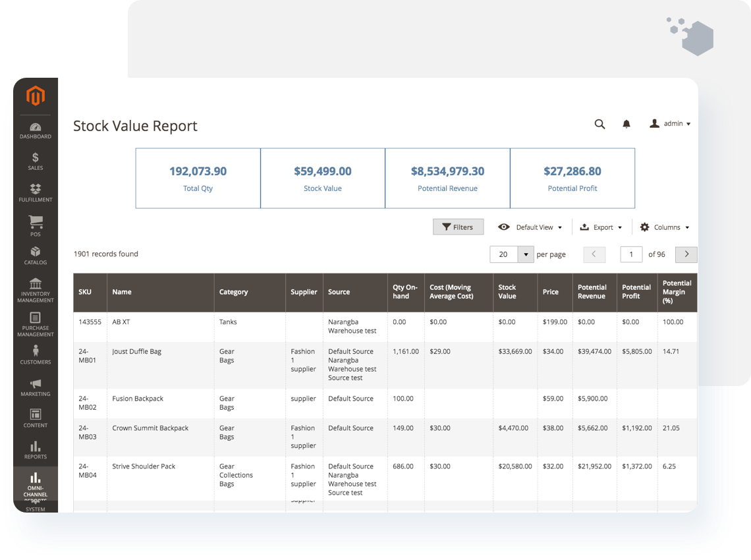Click the Filters button
The height and width of the screenshot is (560, 751).
[x=459, y=227]
